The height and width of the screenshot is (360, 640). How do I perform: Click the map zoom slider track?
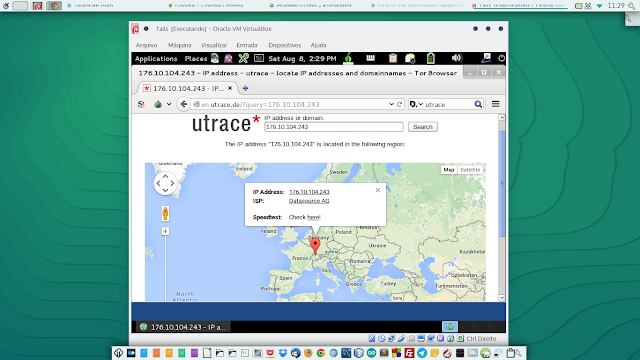click(x=165, y=267)
